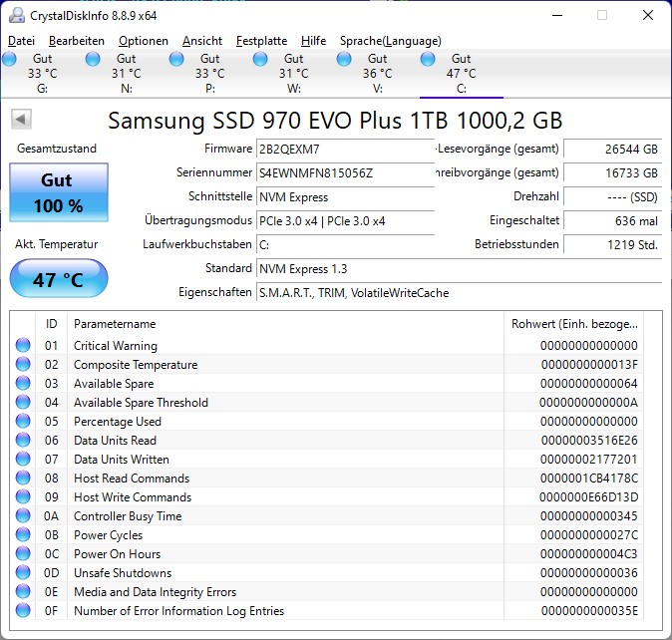Click status icon of Data Units Read row
The image size is (672, 640).
coord(23,440)
